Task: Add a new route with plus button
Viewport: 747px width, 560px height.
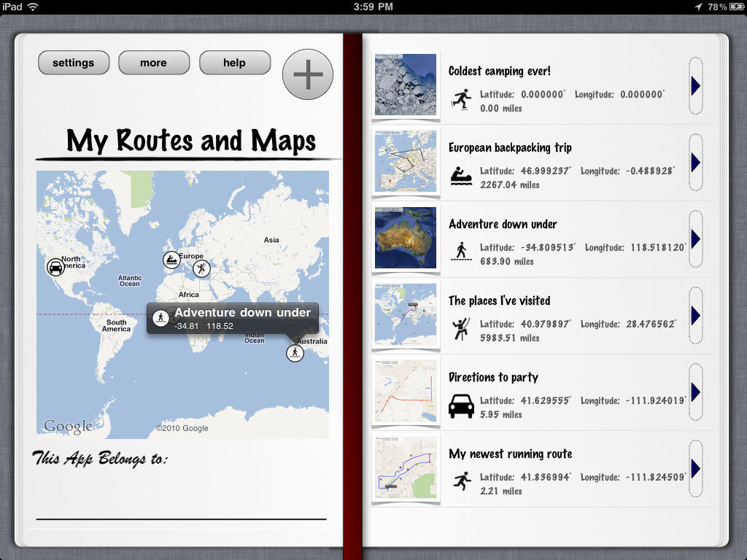Action: (x=308, y=74)
